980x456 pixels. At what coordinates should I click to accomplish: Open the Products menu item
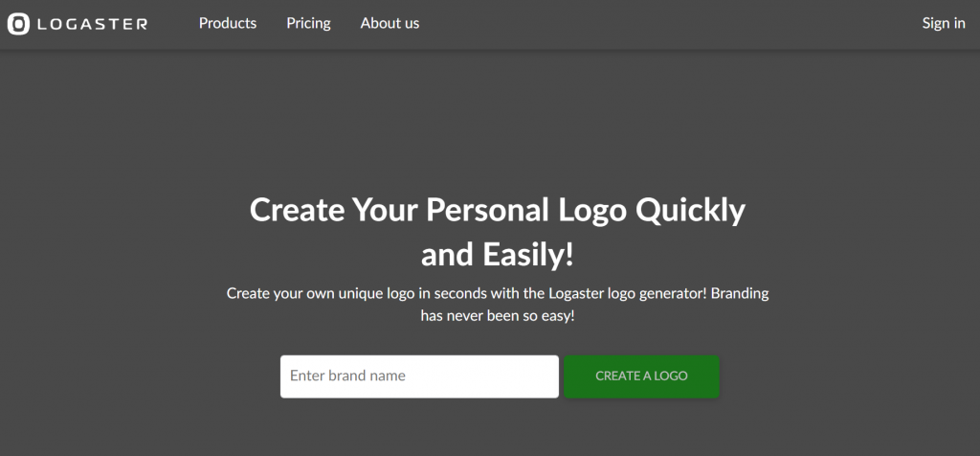click(228, 23)
